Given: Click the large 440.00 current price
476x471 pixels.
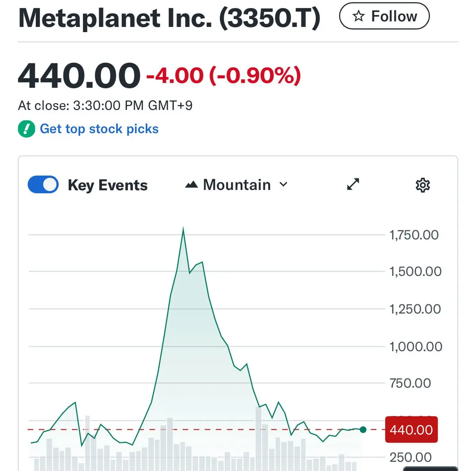Looking at the screenshot, I should click(79, 75).
